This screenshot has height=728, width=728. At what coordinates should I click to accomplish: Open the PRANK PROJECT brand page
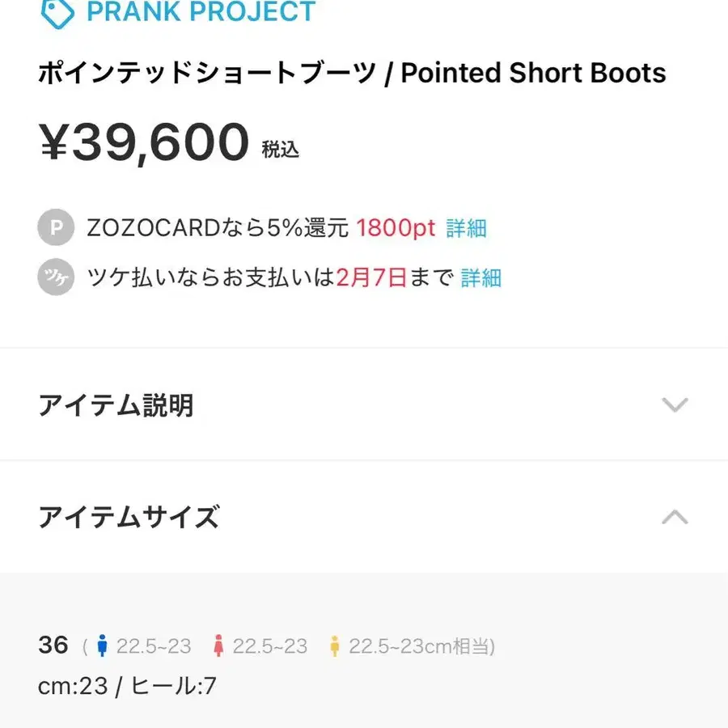[x=198, y=11]
